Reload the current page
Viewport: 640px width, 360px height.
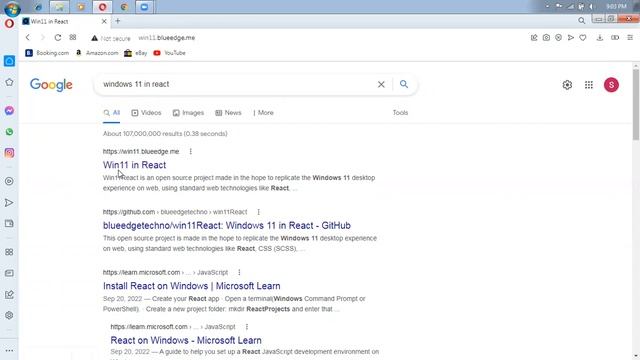[x=58, y=38]
